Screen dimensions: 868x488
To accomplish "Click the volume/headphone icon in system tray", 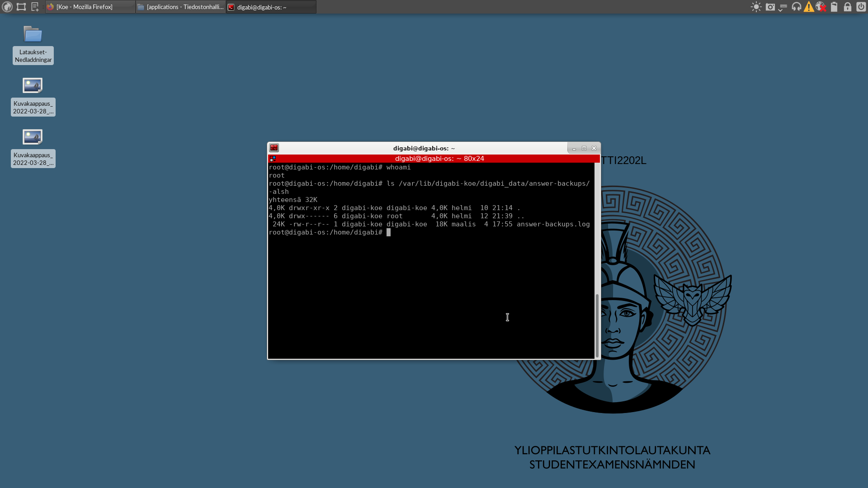I will click(x=797, y=7).
